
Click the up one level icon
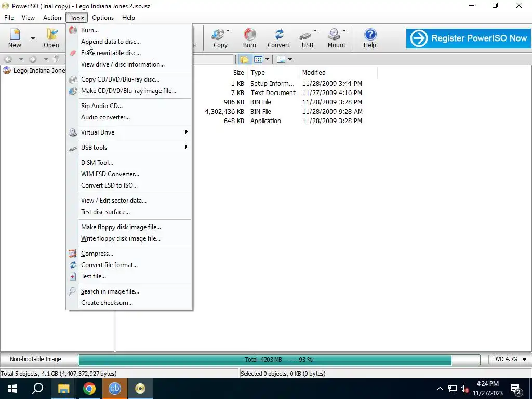57,59
